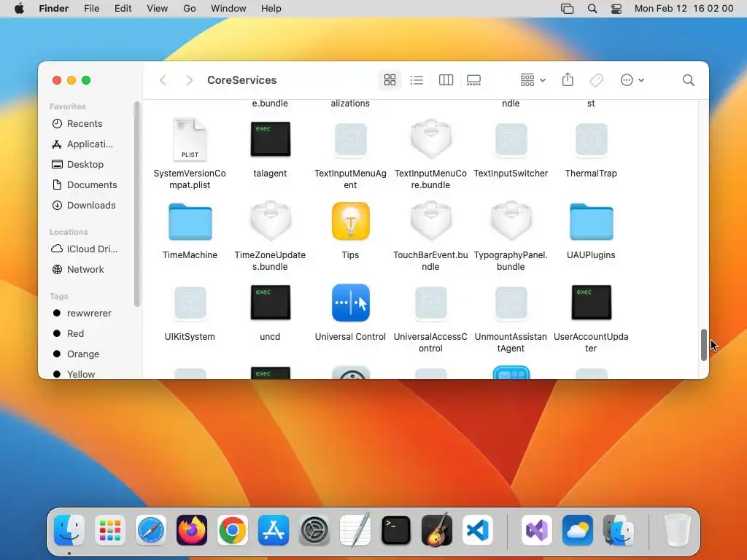Open Google Chrome from the Dock

[233, 530]
